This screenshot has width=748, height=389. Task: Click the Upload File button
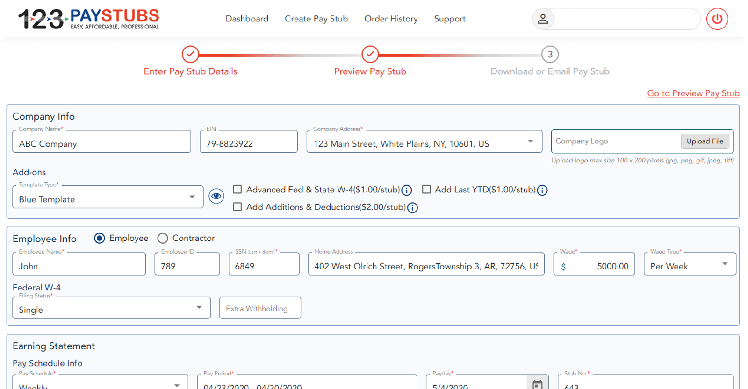click(705, 141)
